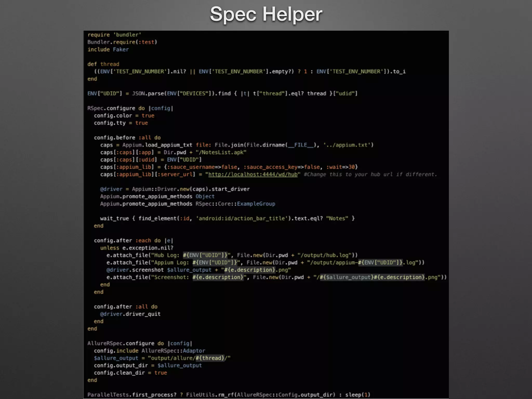Click the 'Screenshot:' attach_file line
532x399 pixels.
276,277
